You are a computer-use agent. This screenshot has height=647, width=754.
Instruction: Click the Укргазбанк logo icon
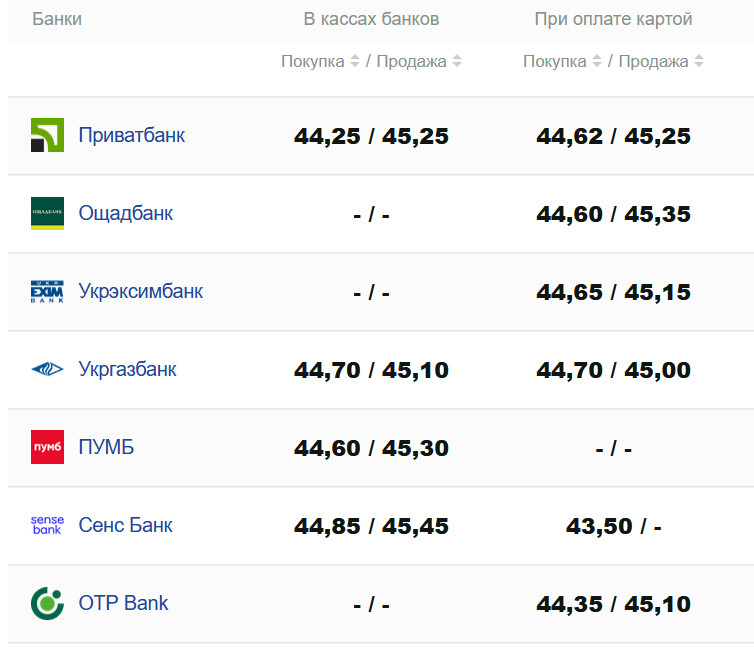point(47,369)
